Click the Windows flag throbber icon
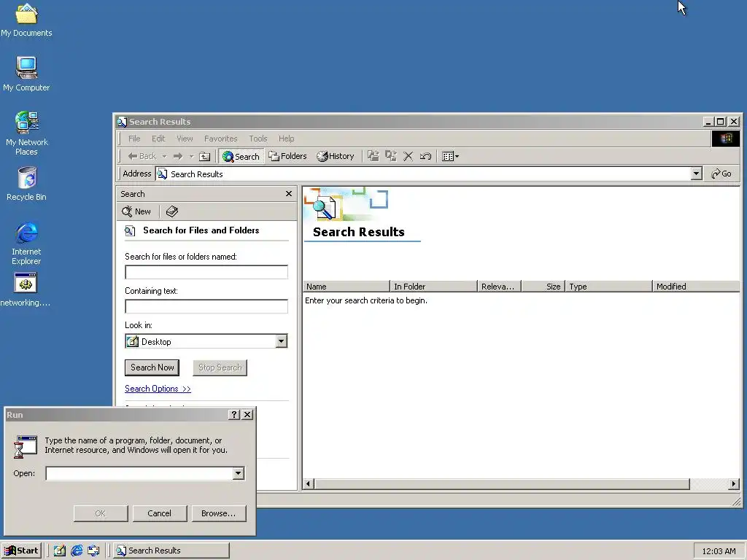 (x=726, y=139)
